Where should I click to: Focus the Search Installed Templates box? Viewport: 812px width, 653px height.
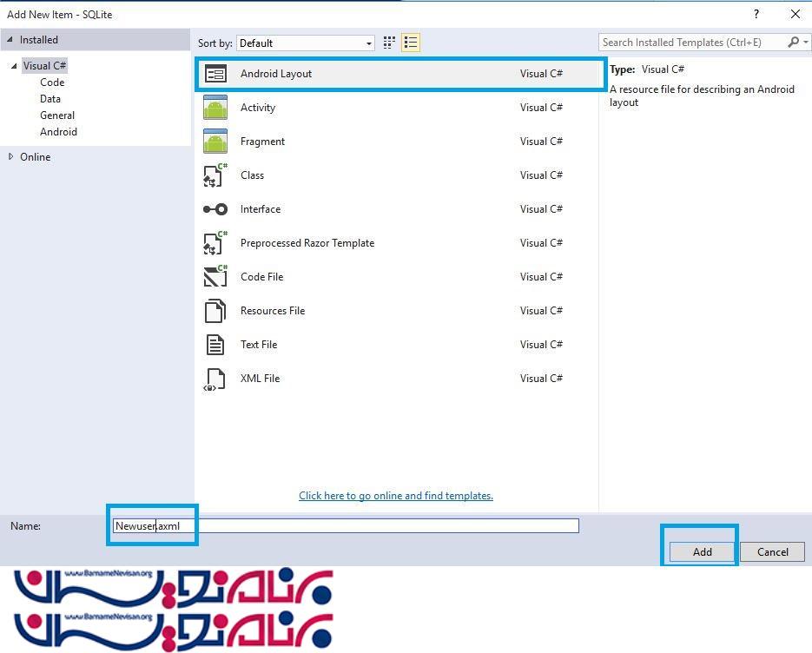coord(693,43)
